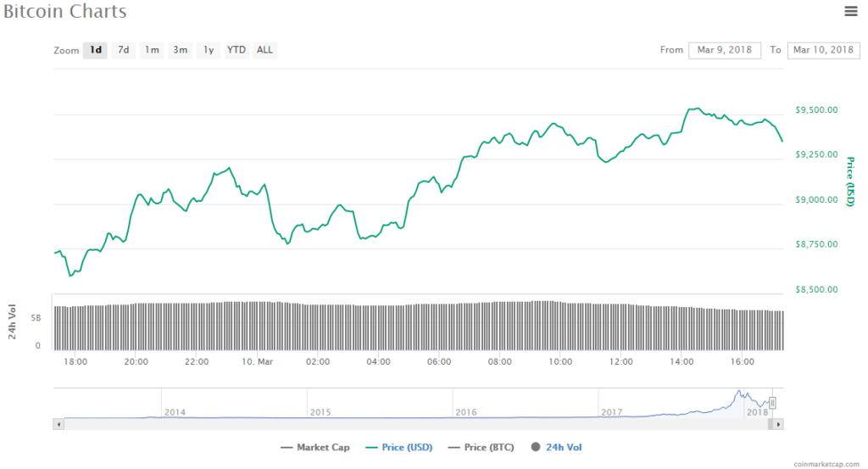This screenshot has height=469, width=868.
Task: Set zoom range to 1y
Action: (208, 50)
